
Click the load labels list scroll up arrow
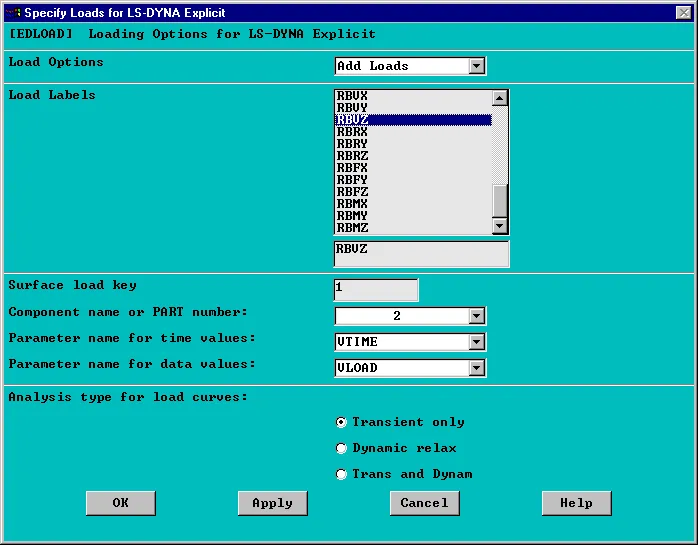pyautogui.click(x=500, y=98)
